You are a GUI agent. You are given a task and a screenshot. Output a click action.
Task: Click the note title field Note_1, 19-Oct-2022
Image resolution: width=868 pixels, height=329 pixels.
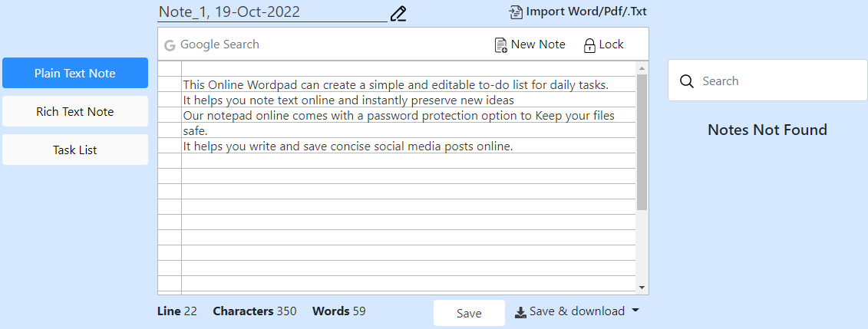272,12
